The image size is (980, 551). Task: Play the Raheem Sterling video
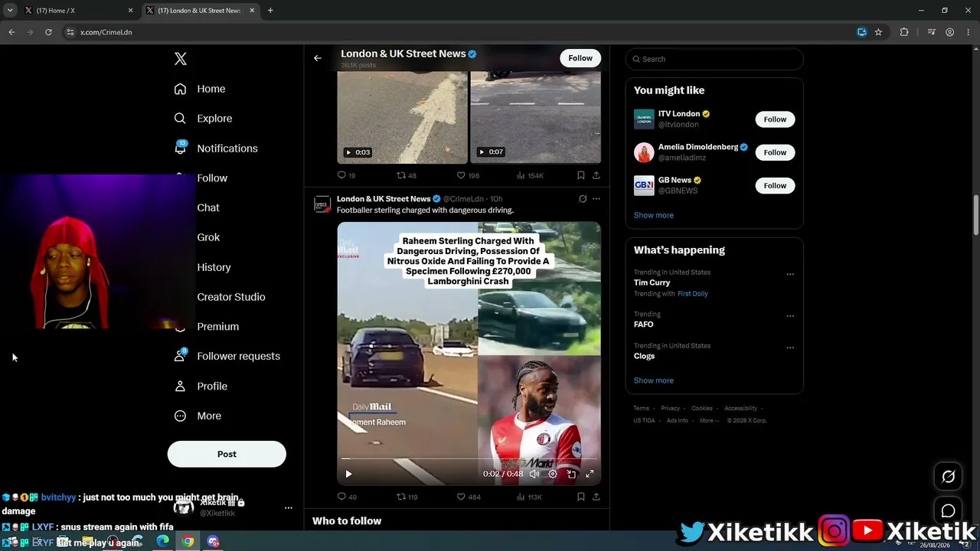pyautogui.click(x=348, y=474)
